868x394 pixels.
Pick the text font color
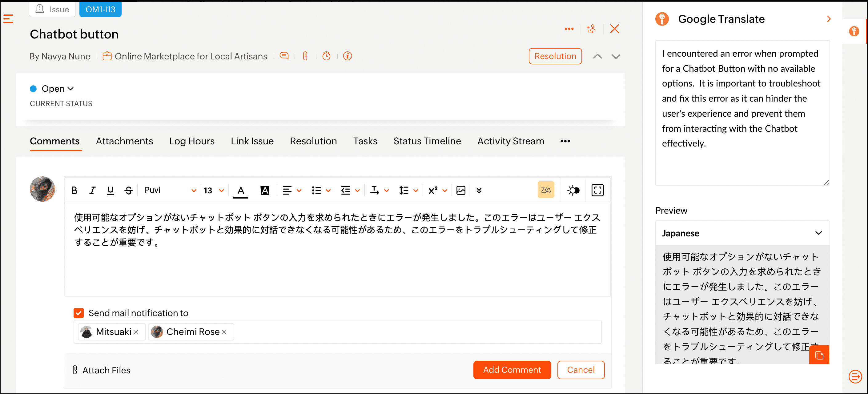241,191
